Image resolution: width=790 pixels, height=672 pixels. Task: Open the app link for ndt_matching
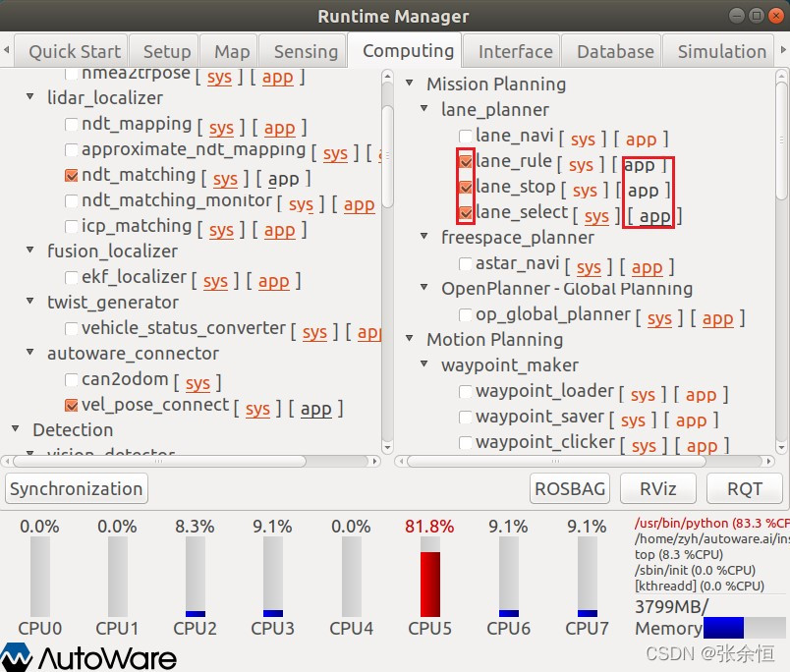(284, 179)
